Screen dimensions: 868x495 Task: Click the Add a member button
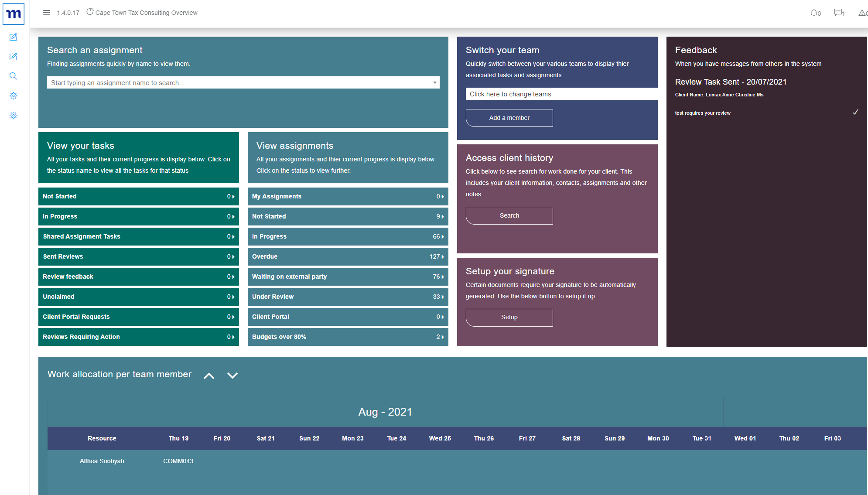tap(509, 118)
